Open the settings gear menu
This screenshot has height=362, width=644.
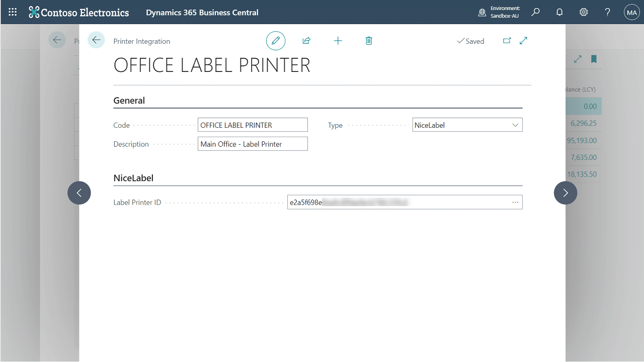[584, 12]
